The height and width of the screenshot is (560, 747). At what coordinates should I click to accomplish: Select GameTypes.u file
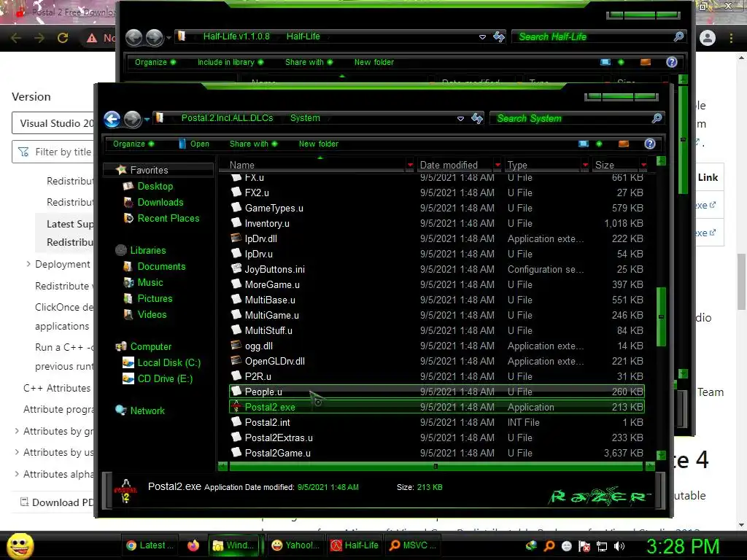click(x=436, y=208)
